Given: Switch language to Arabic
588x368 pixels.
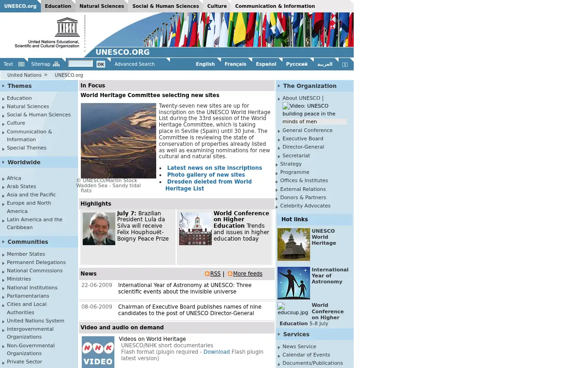Looking at the screenshot, I should coord(325,64).
